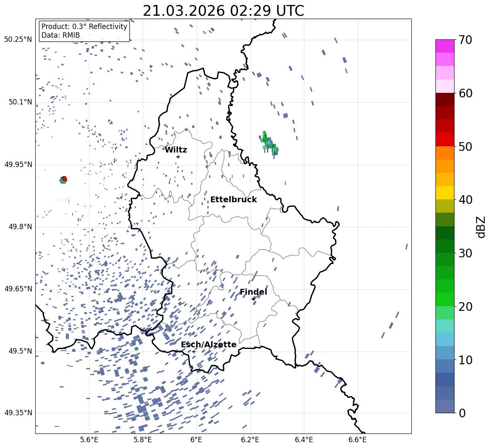Click the dBZ colorbar axis label
Image resolution: width=491 pixels, height=448 pixels.
(x=481, y=227)
